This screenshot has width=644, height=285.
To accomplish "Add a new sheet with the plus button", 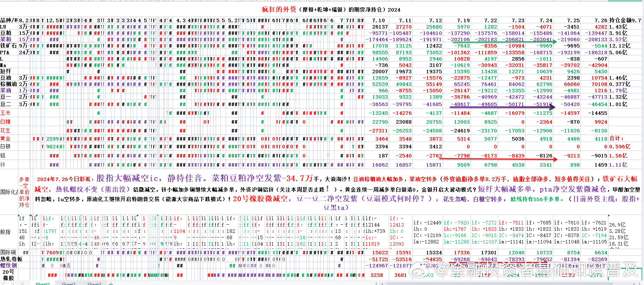I will (111, 283).
